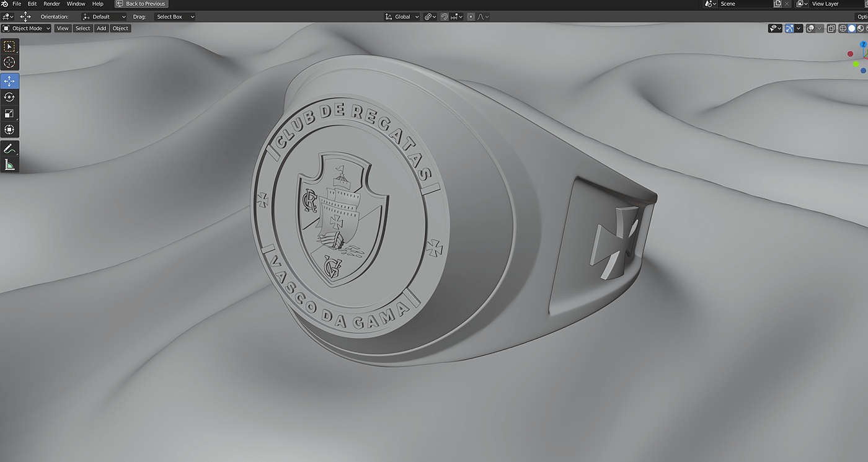Open the scene browse icon dropdown
The height and width of the screenshot is (462, 868).
(x=711, y=4)
